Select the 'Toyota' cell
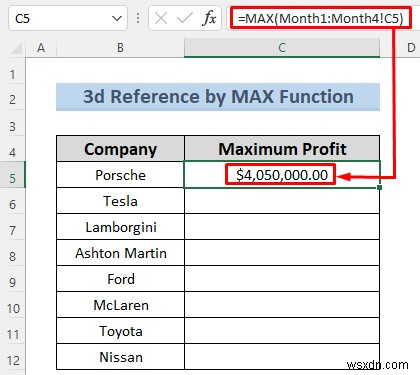 tap(120, 331)
